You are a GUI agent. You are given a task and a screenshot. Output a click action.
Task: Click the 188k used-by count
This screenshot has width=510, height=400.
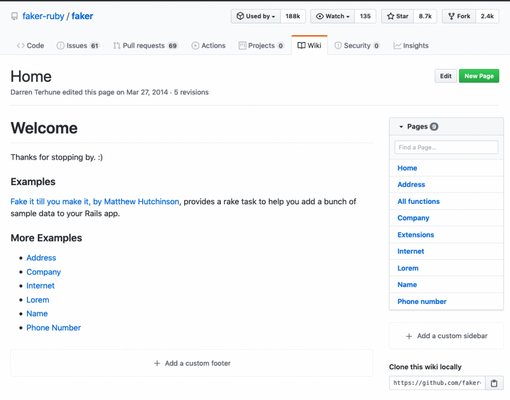(293, 16)
